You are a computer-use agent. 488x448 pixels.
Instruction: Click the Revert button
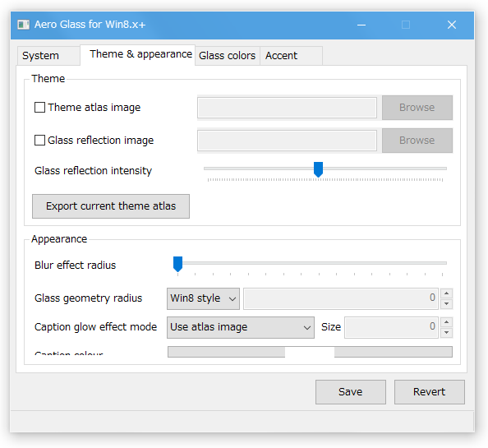point(430,392)
